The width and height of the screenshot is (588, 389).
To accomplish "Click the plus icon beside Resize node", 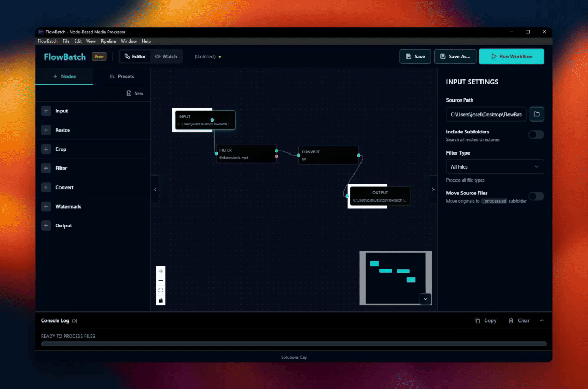I will [46, 130].
